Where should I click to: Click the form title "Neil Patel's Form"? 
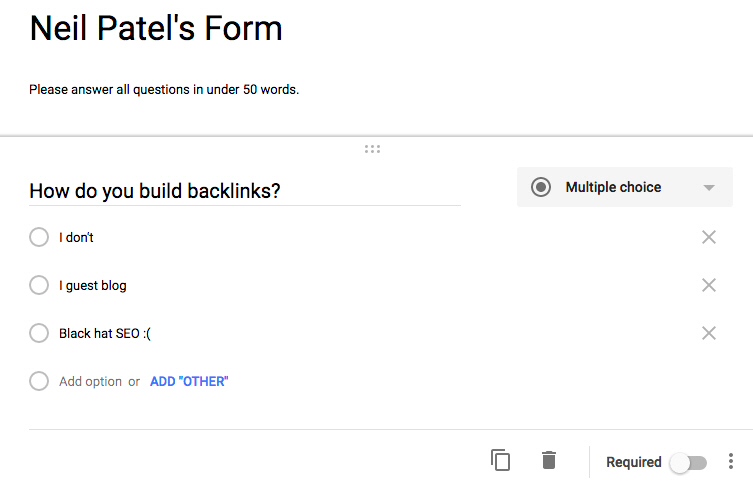click(156, 29)
